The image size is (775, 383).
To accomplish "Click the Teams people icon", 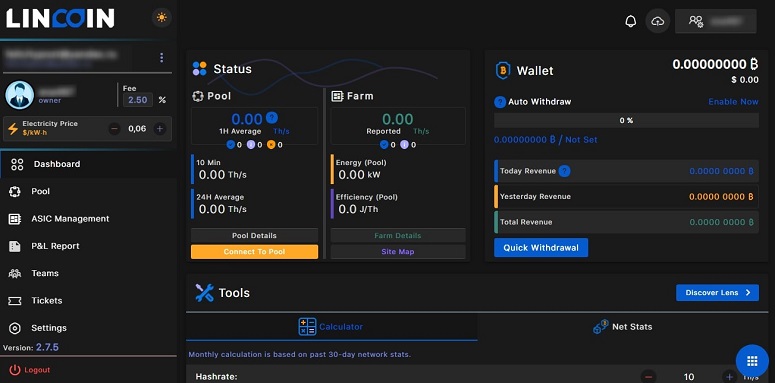I will (15, 273).
